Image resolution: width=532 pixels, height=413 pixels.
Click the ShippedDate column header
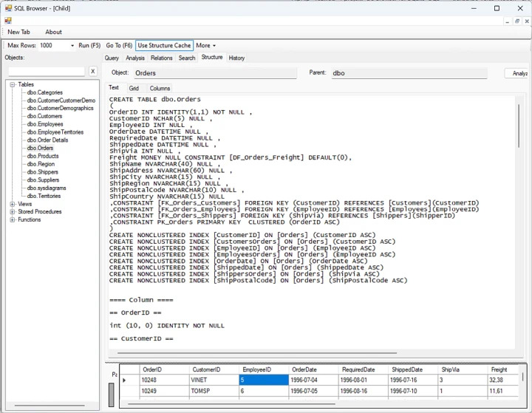coord(413,369)
